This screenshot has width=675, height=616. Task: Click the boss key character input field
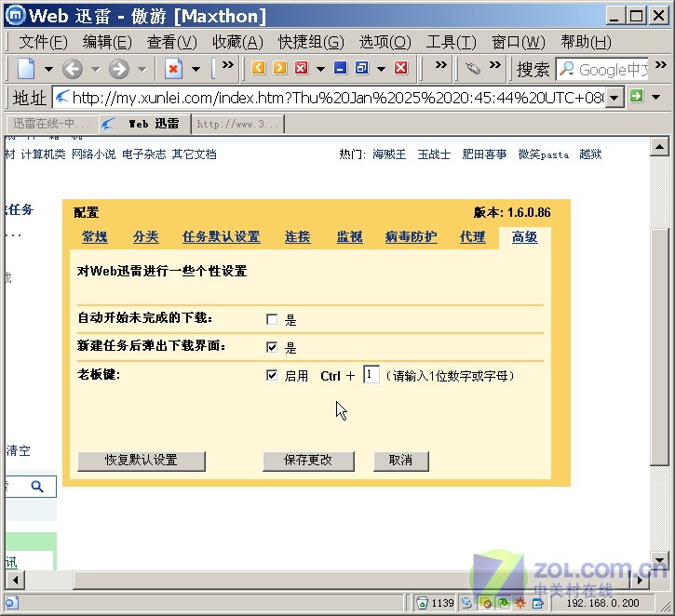point(371,374)
